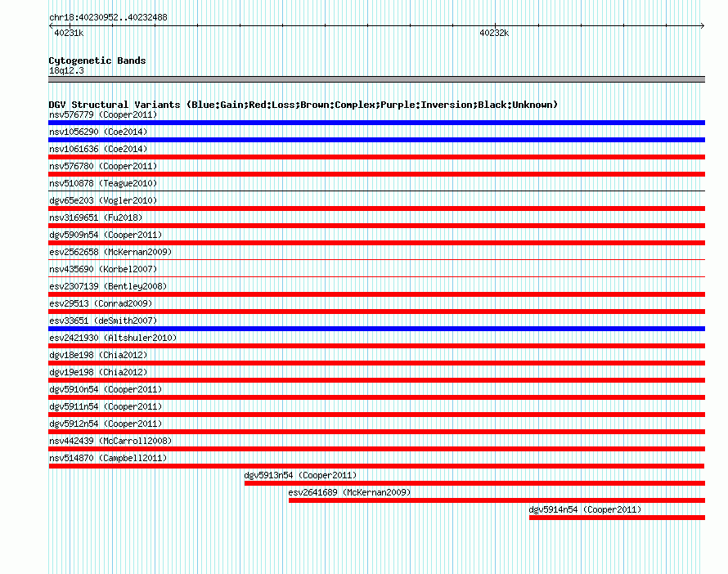Screen dimensions: 728x574
Task: Click the 40231k ruler label
Action: point(69,33)
